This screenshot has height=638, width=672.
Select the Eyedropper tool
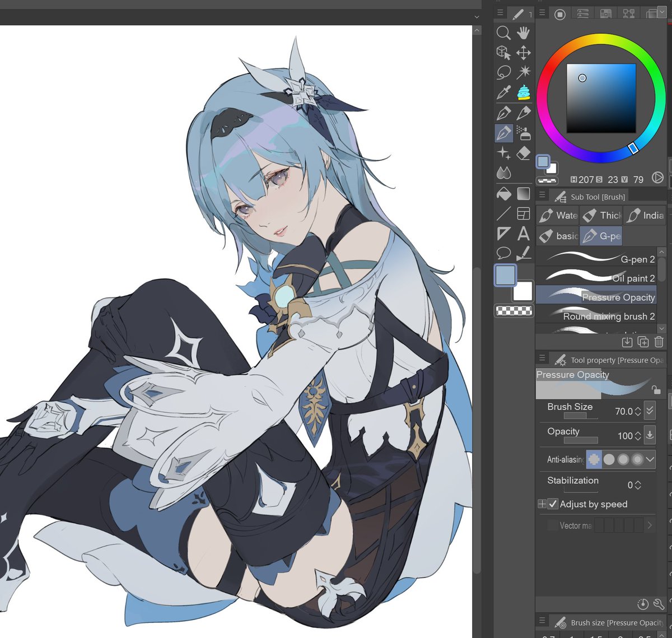tap(503, 92)
